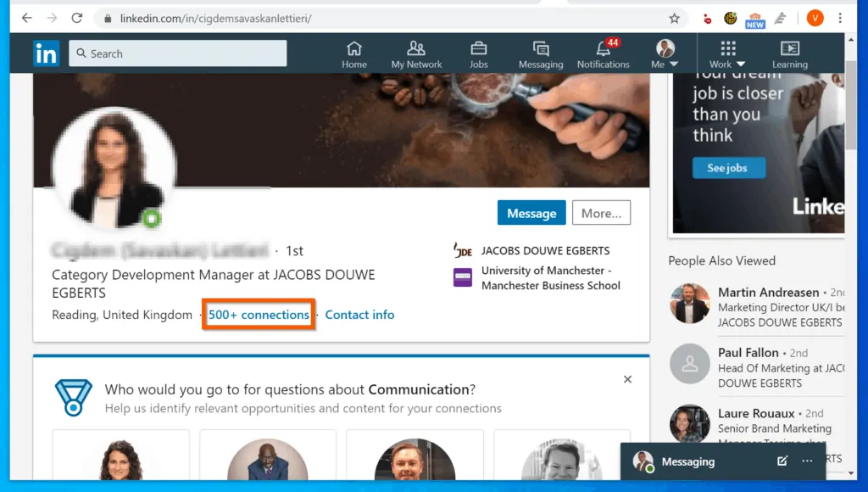Dismiss the Communication question card
The height and width of the screenshot is (492, 868).
pyautogui.click(x=627, y=379)
